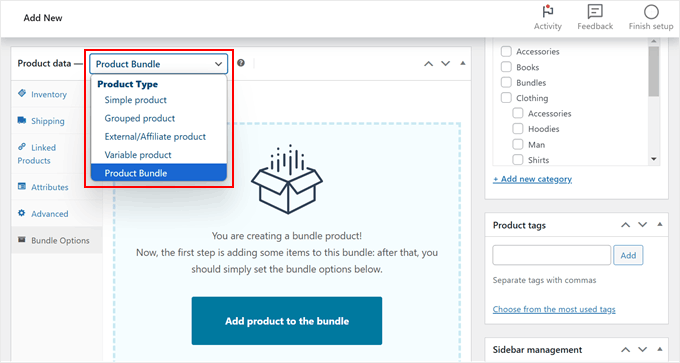Click Add product to the bundle
The width and height of the screenshot is (680, 363).
pyautogui.click(x=287, y=321)
